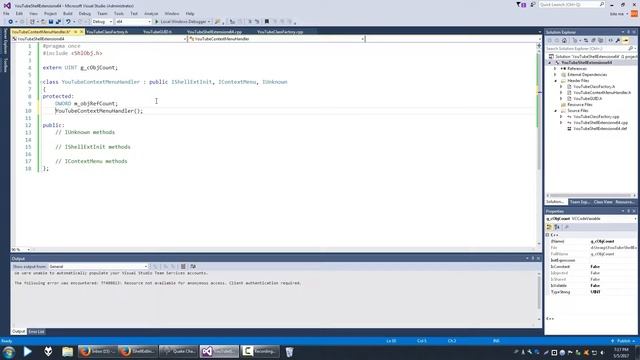Open the Analyze menu
Screen dimensions: 640x360
pos(151,13)
